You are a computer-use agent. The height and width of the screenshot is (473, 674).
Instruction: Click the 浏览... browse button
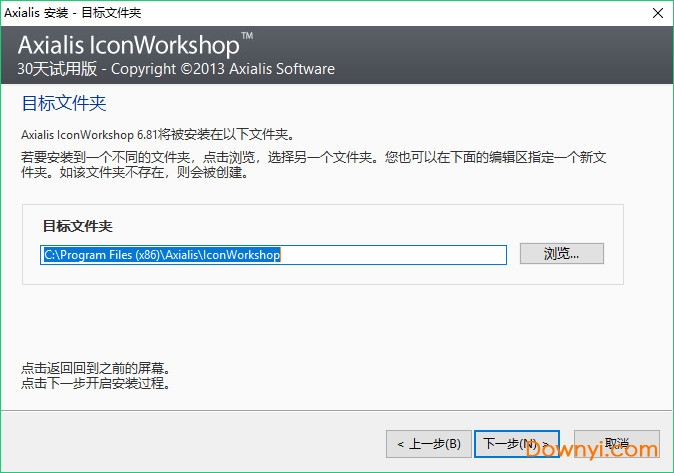[561, 254]
